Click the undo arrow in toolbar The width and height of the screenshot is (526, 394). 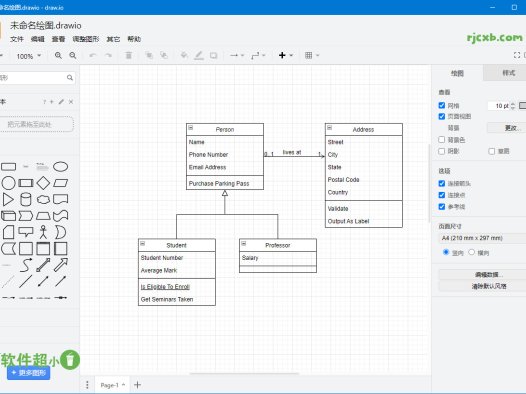point(93,55)
